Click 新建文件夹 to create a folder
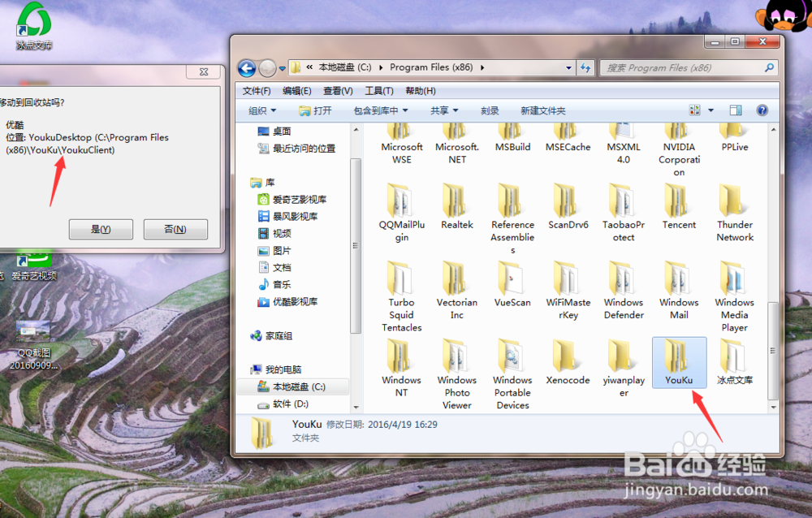This screenshot has height=518, width=812. (543, 111)
